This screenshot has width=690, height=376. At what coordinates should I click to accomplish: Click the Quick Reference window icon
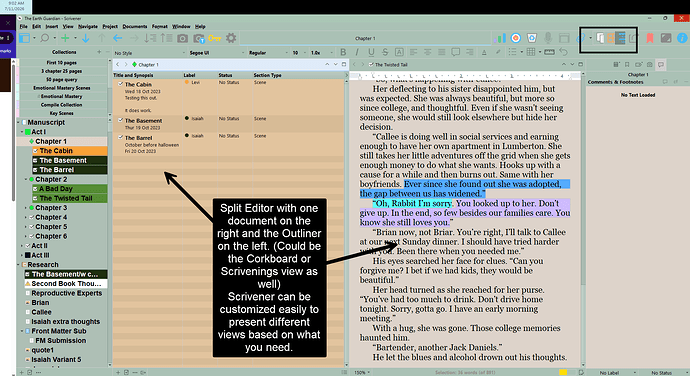click(564, 38)
